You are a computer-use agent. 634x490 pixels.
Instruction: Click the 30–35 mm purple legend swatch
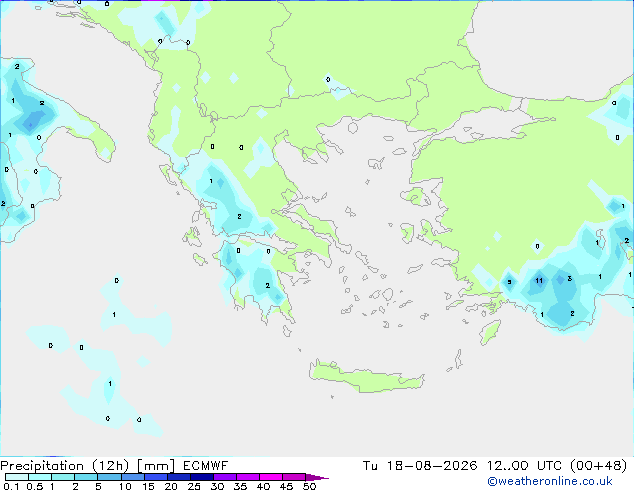coord(225,477)
